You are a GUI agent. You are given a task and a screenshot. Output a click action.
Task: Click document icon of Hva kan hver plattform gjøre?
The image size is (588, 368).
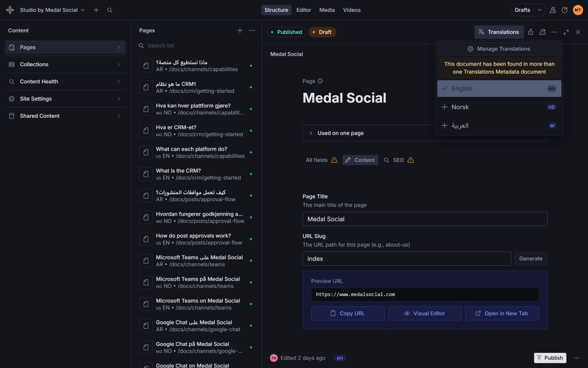146,109
